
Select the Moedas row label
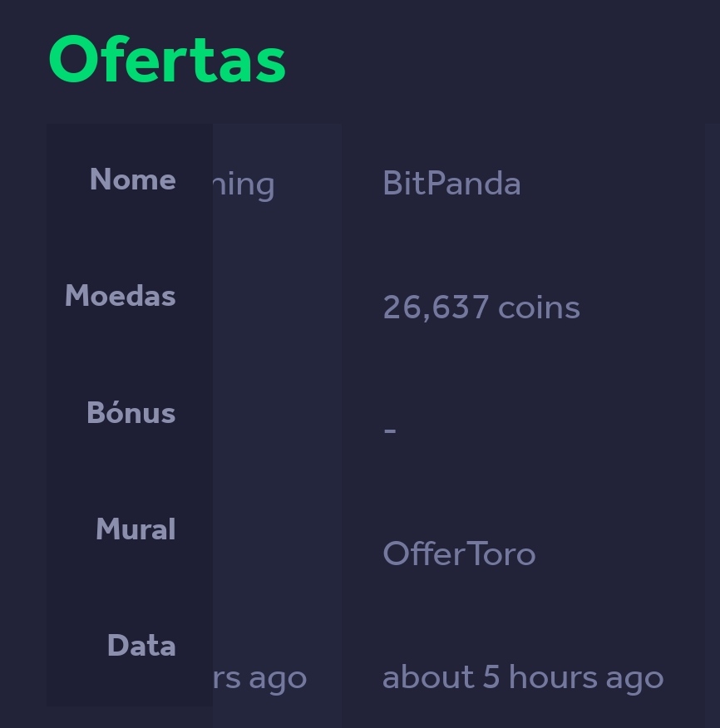[x=120, y=296]
